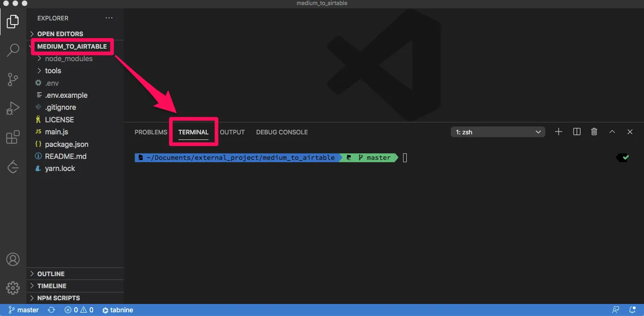The width and height of the screenshot is (644, 316).
Task: Click tabnine status bar item
Action: [118, 310]
